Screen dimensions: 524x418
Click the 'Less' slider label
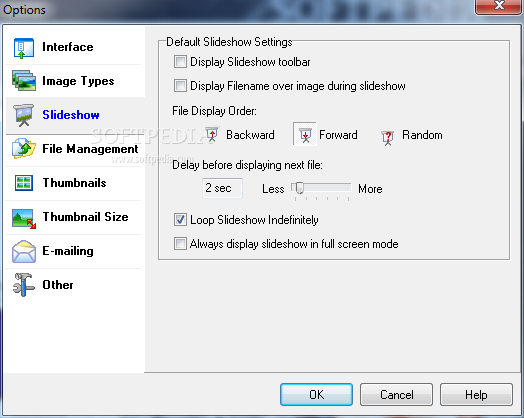click(273, 189)
